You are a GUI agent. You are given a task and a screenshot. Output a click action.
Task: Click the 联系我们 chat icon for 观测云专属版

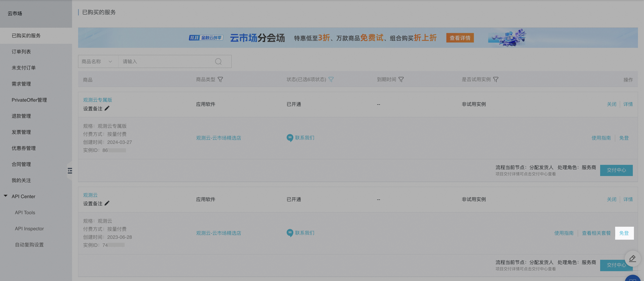pos(290,138)
